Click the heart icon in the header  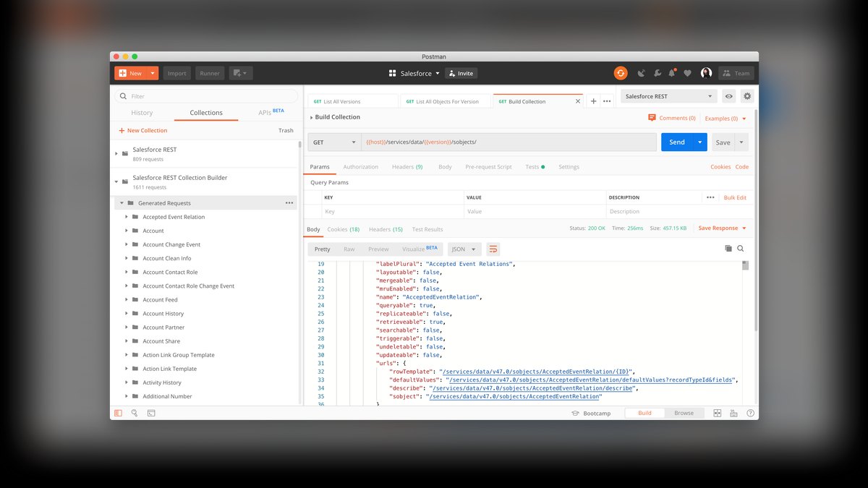687,73
